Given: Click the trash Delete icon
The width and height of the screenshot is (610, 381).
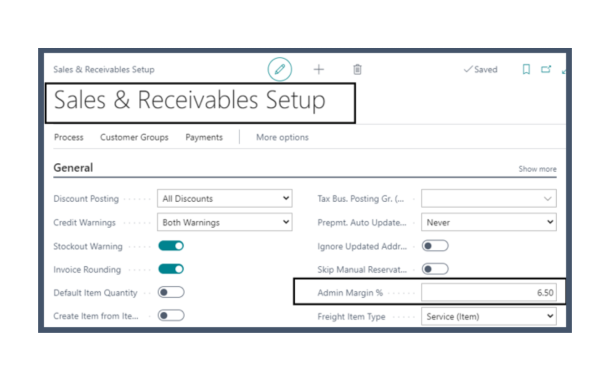Looking at the screenshot, I should (357, 69).
